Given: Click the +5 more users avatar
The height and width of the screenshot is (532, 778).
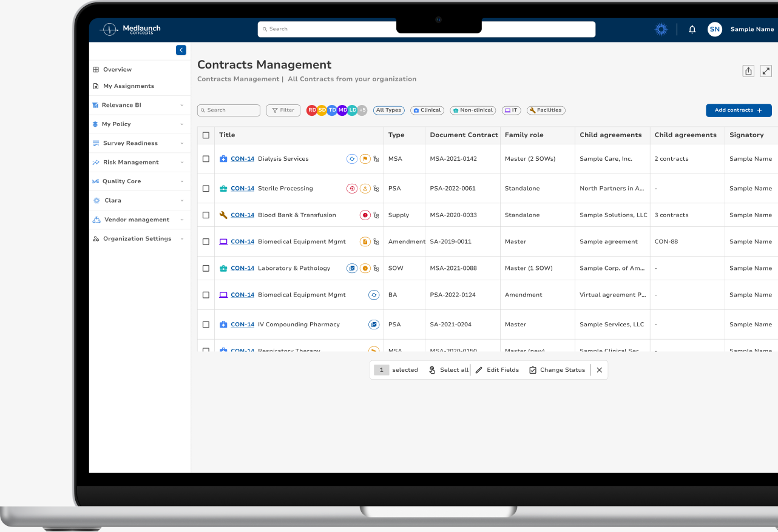Looking at the screenshot, I should pos(362,110).
